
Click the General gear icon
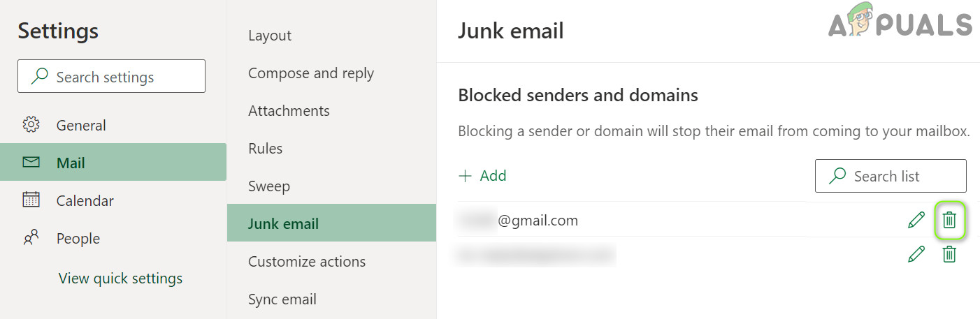pos(31,126)
